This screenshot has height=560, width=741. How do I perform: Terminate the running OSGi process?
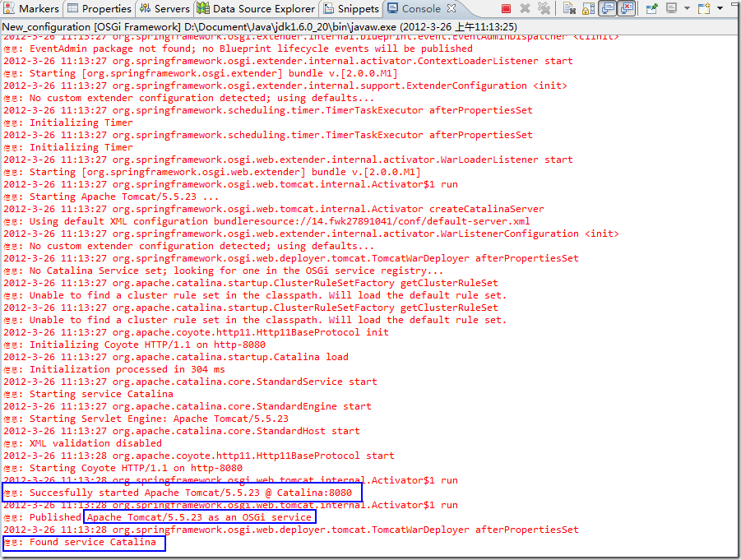(506, 8)
